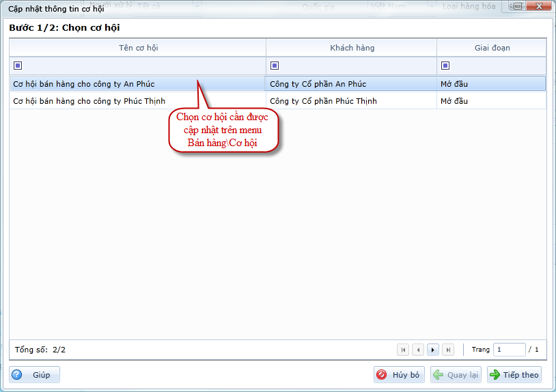Click the Quay lại back button
Screen dimensions: 556x392
click(456, 375)
